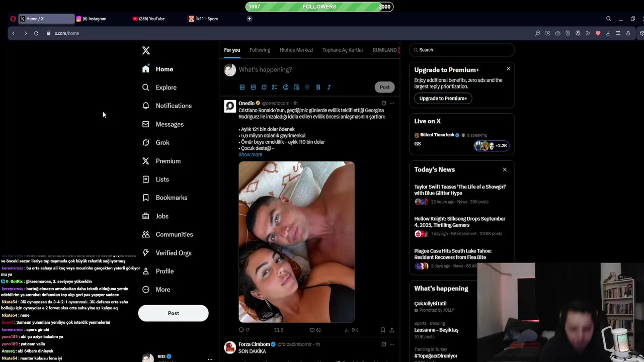Click Upgrade to Premium+ button
Screen dimensions: 644x362
point(443,99)
